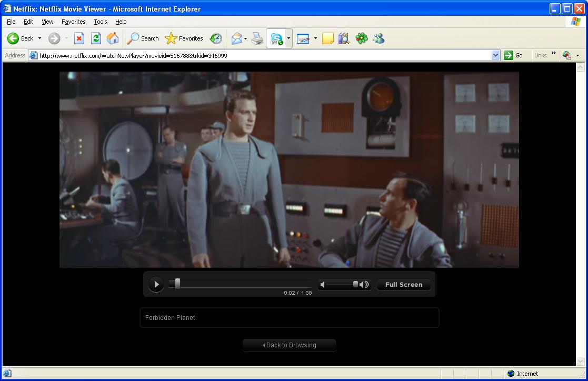Viewport: 588px width, 381px height.
Task: Open the ICQ flower icon
Action: tap(361, 38)
